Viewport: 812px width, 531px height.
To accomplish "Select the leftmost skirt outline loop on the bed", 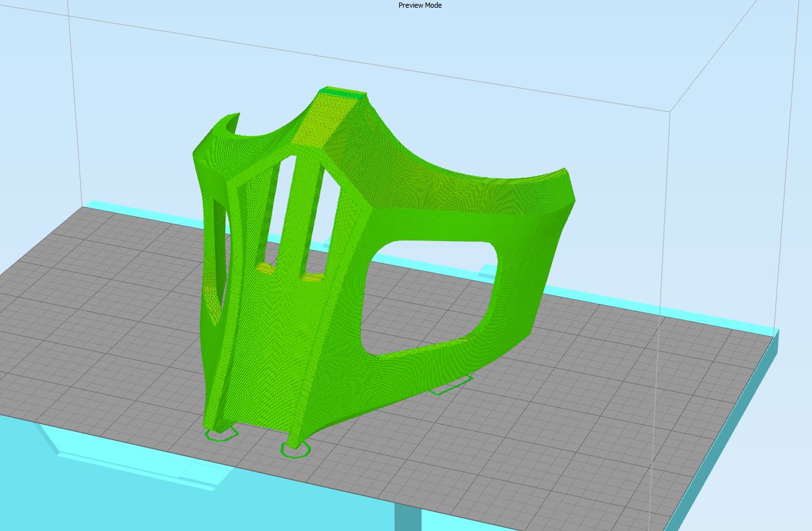I will [x=221, y=435].
